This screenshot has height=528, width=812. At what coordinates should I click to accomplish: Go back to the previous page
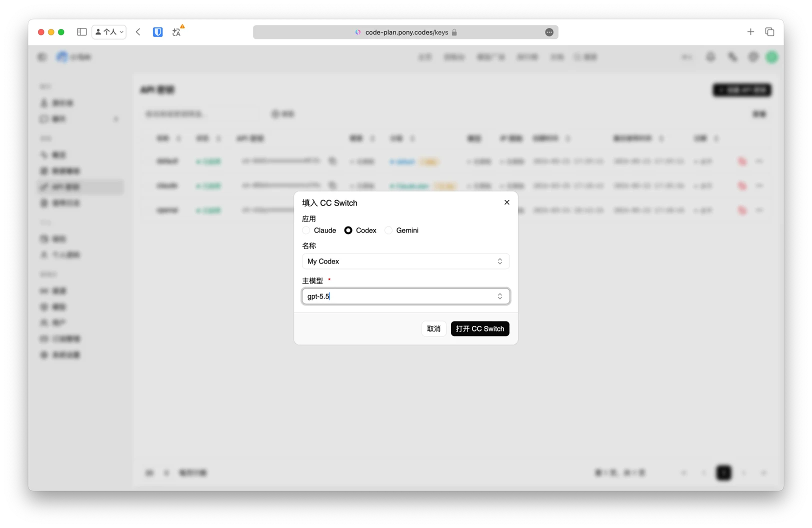(x=138, y=32)
